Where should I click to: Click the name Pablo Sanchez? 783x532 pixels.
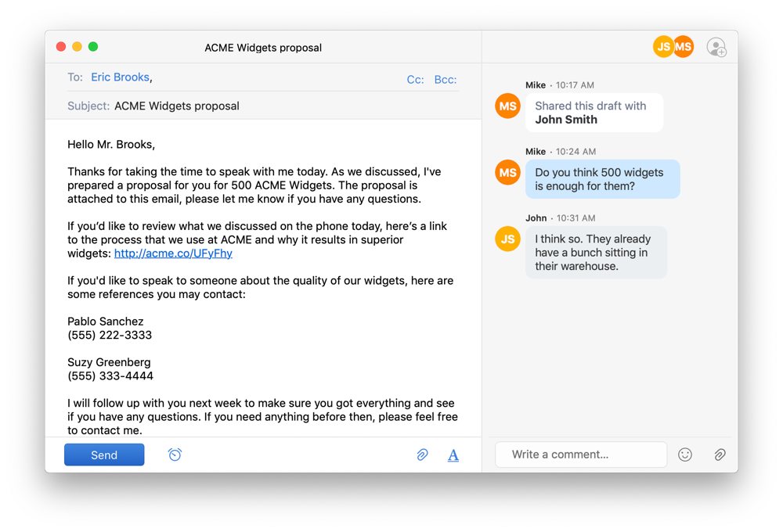click(x=106, y=322)
